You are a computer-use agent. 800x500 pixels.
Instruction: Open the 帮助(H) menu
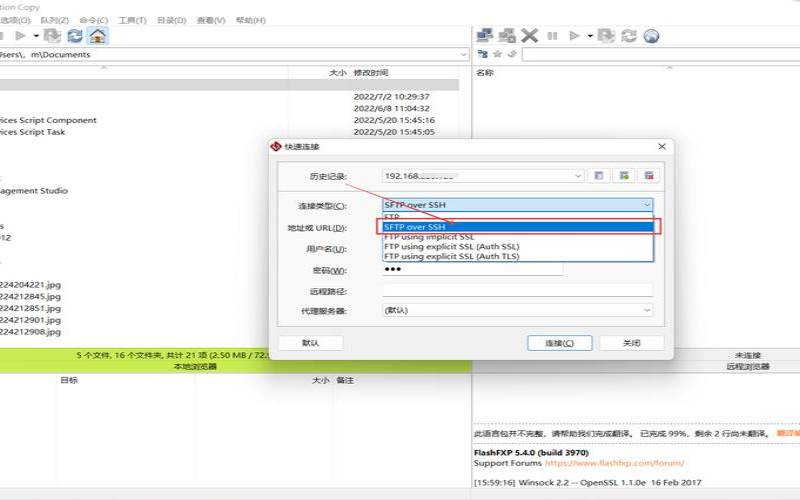pyautogui.click(x=251, y=20)
